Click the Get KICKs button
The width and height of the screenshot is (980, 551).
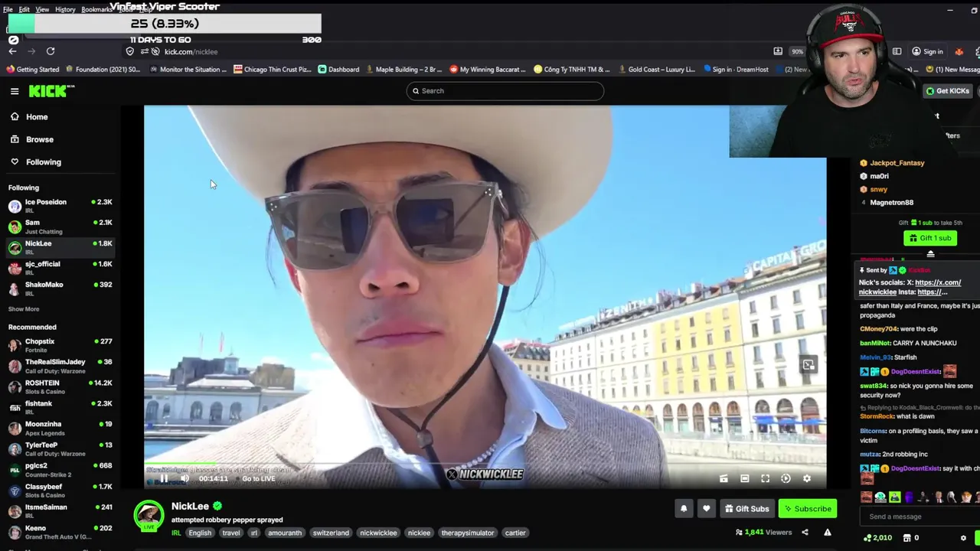click(947, 91)
